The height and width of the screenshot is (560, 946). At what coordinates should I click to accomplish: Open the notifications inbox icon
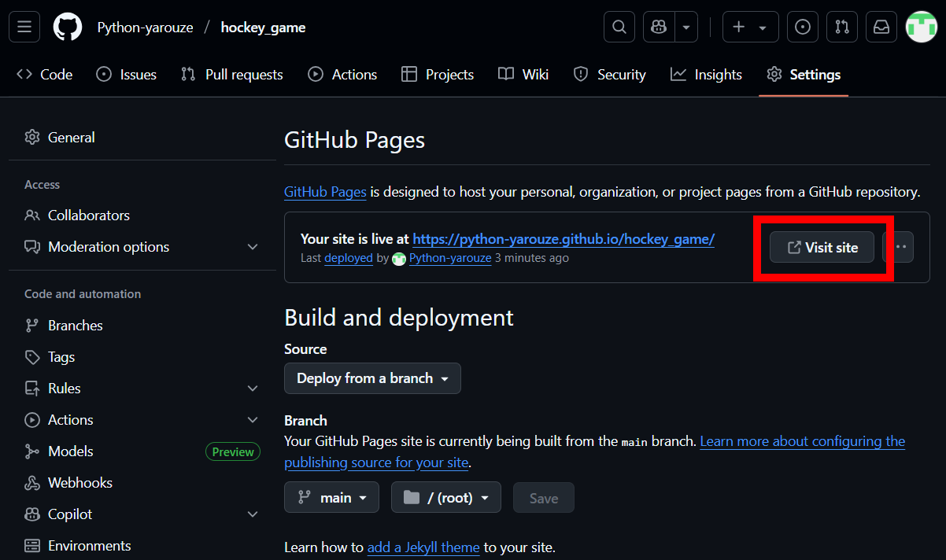(881, 28)
